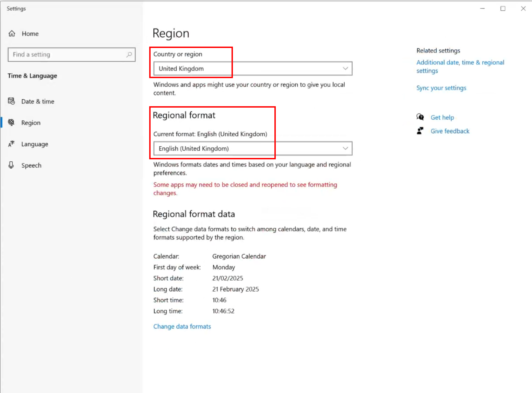
Task: Click the Get help question-mark icon
Action: click(x=420, y=117)
